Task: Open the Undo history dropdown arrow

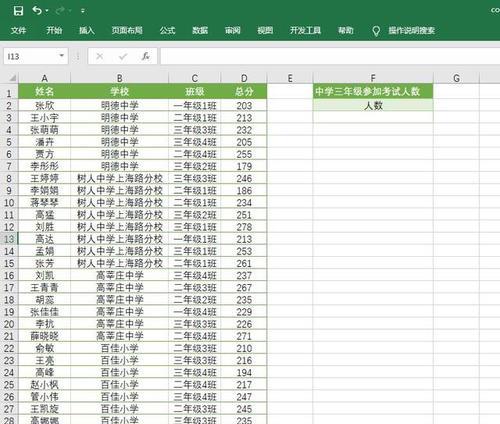Action: click(47, 11)
